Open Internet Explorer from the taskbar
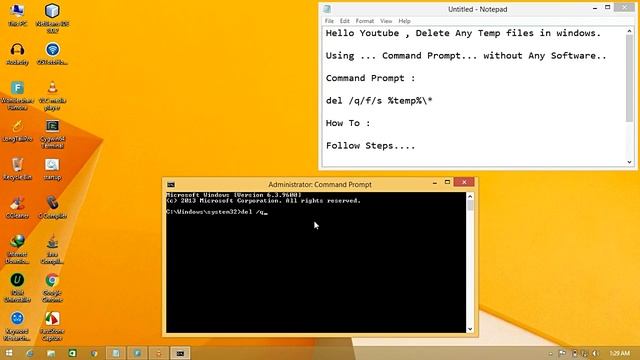The height and width of the screenshot is (360, 640). [30, 353]
